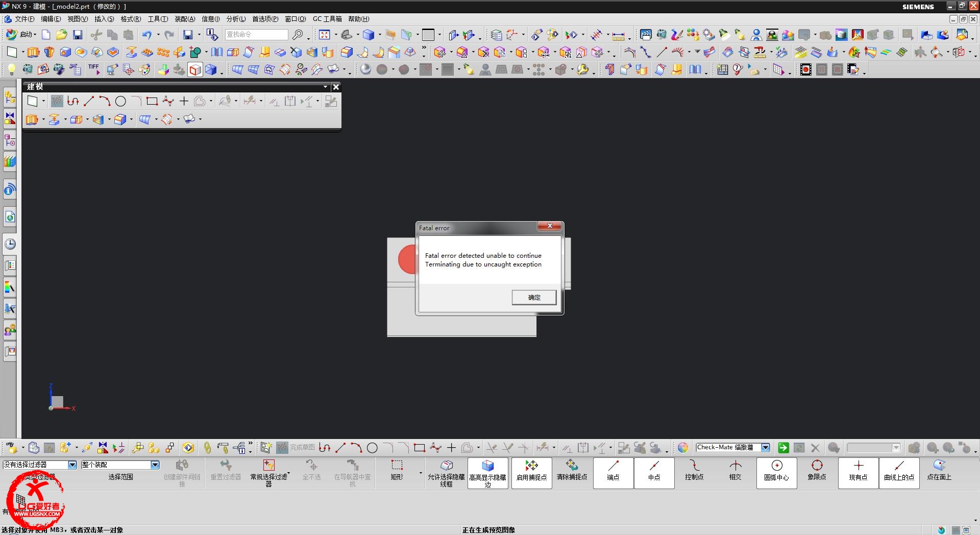Toggle 启用捕捉点 snap points

click(531, 473)
